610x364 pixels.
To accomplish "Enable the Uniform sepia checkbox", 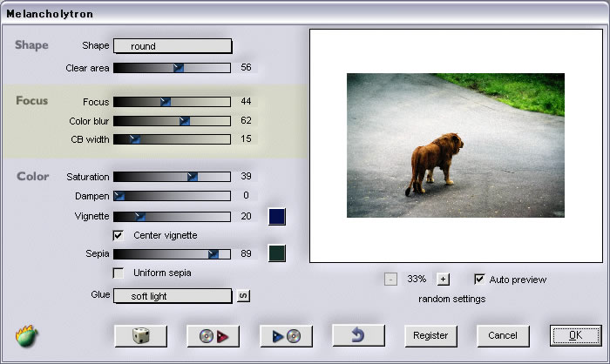I will [119, 273].
